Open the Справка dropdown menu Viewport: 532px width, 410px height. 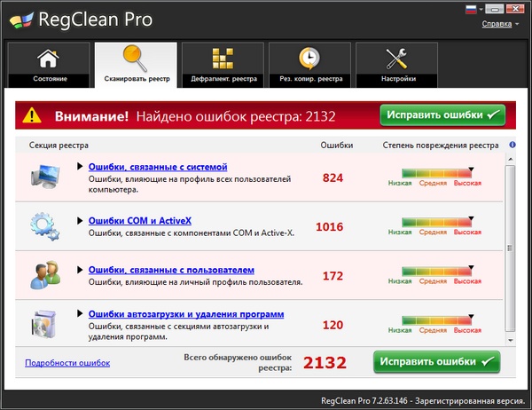tap(500, 24)
